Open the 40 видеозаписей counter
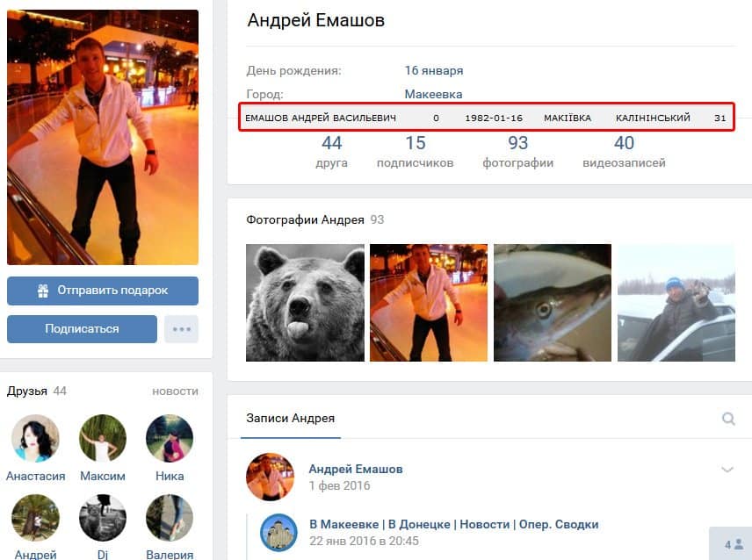The height and width of the screenshot is (560, 752). point(624,151)
